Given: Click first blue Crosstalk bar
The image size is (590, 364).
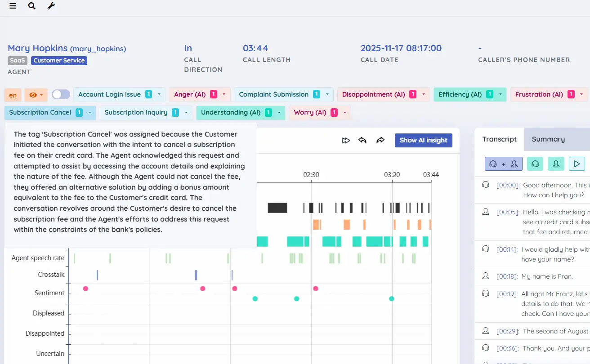Looking at the screenshot, I should click(x=97, y=275).
